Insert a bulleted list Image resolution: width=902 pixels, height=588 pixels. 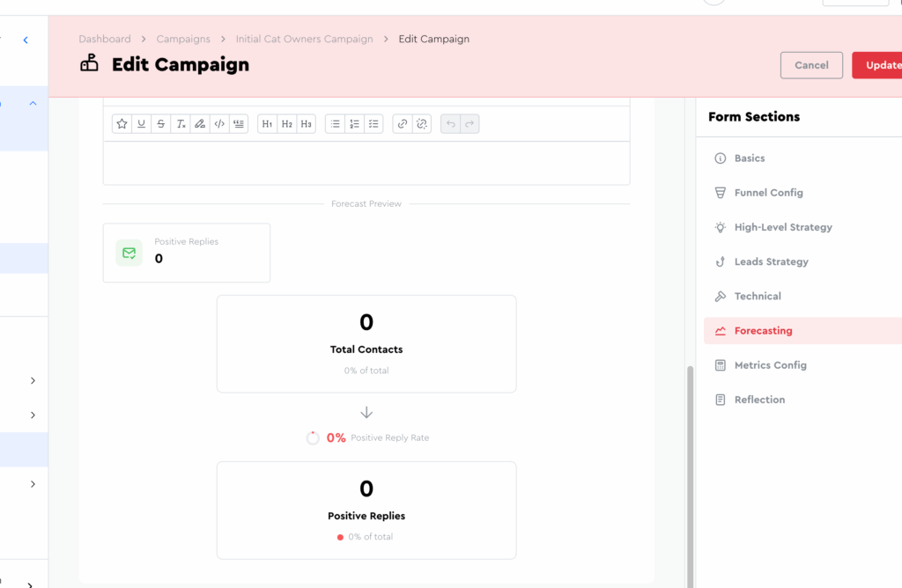tap(335, 124)
